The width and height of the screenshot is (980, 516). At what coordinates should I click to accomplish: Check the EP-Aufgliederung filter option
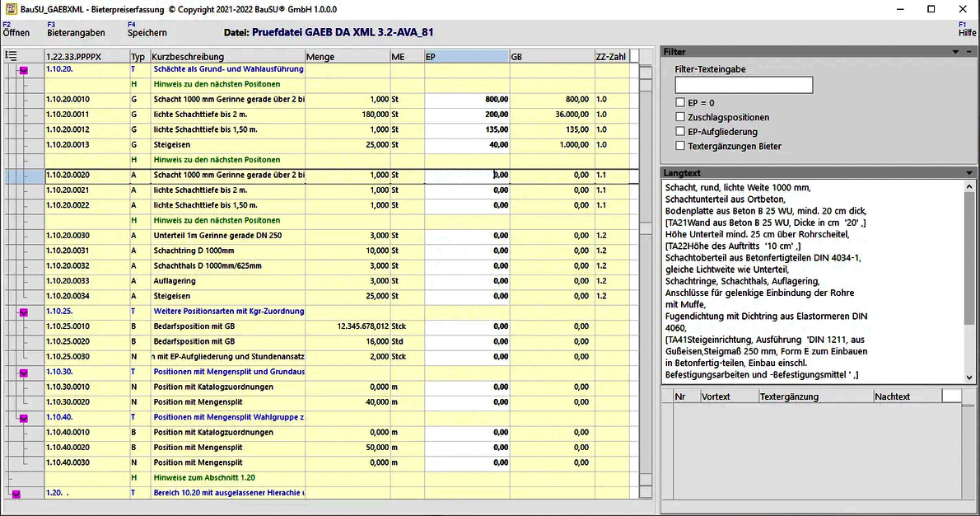coord(680,131)
